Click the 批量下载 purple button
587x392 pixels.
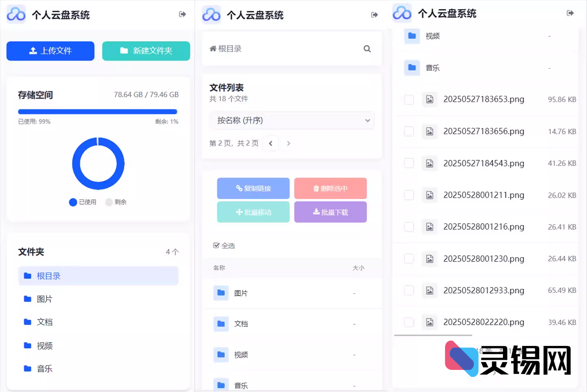(x=330, y=212)
